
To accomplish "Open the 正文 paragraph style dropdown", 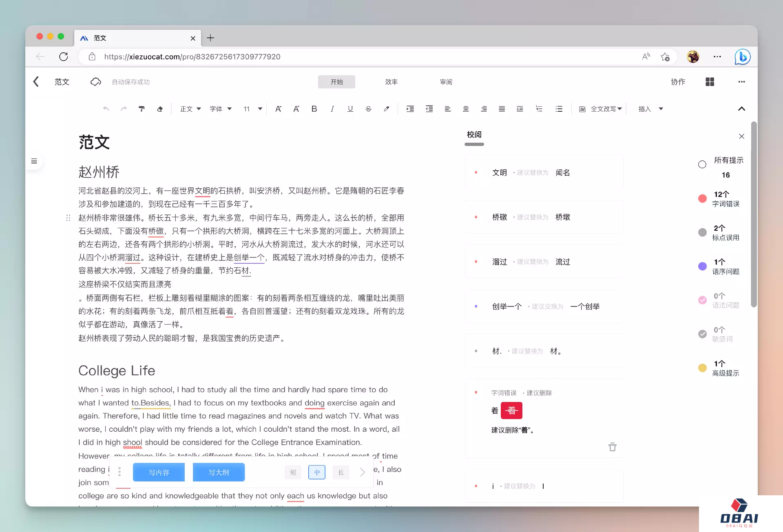I will coord(190,109).
